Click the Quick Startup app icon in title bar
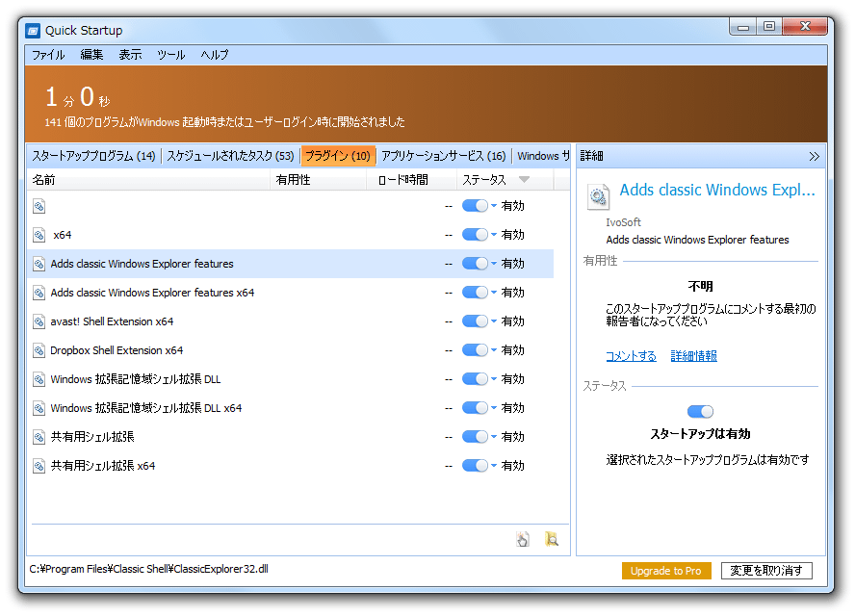 33,31
